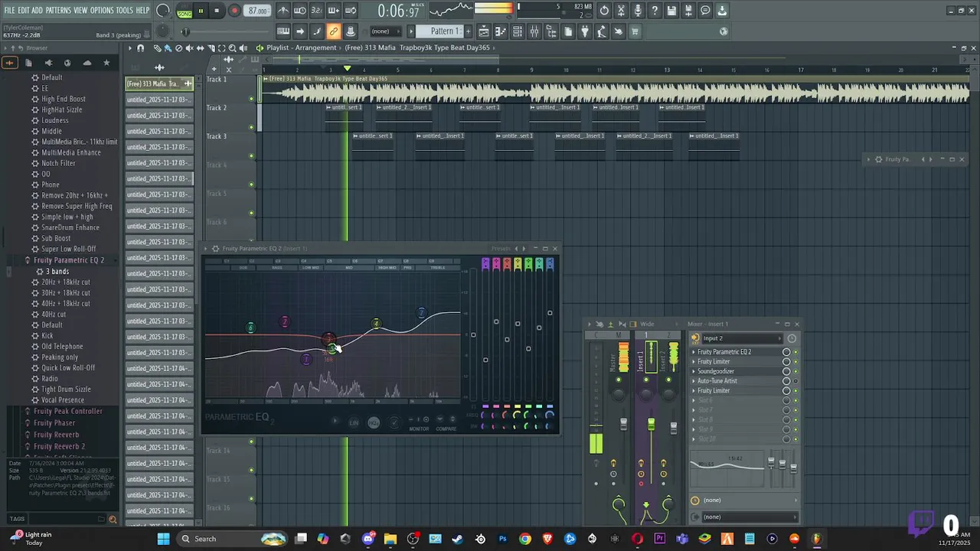980x551 pixels.
Task: Open the Mixer view toolbar icon
Action: click(534, 31)
